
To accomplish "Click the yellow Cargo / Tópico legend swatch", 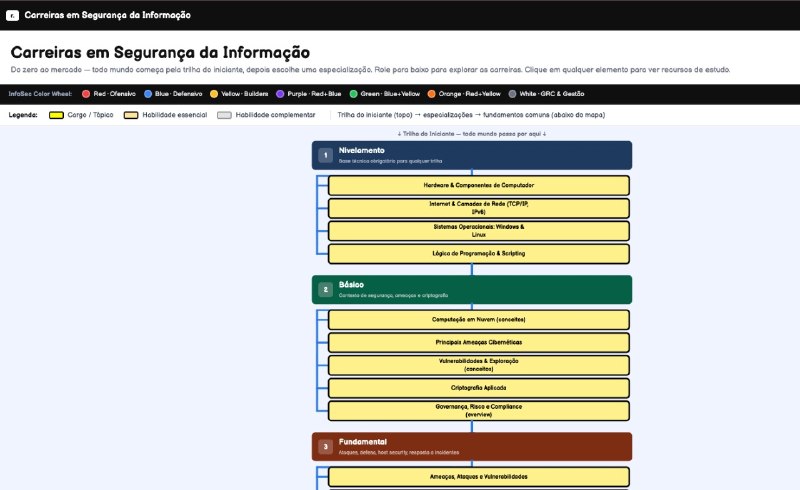I will [x=56, y=115].
